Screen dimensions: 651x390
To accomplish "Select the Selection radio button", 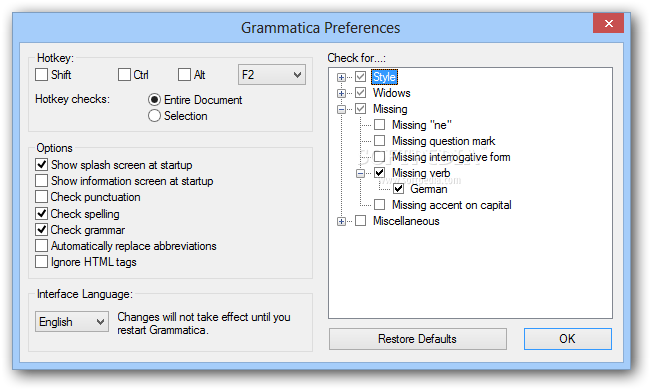I will [x=154, y=116].
